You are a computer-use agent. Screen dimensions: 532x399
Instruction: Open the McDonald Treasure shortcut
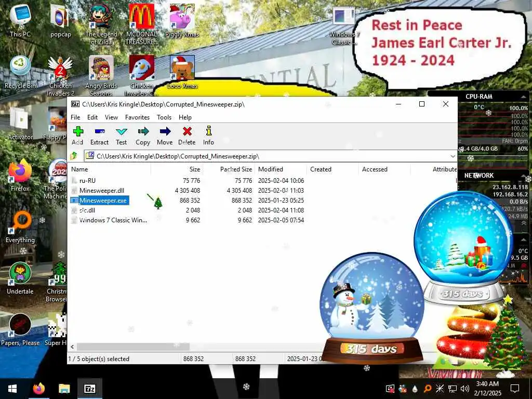(x=141, y=24)
